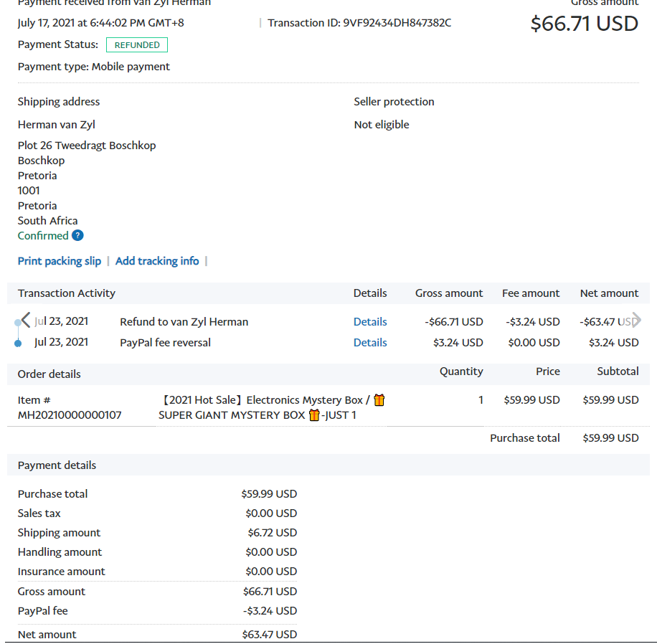Click item number MH20210000000107
This screenshot has width=657, height=644.
(70, 415)
